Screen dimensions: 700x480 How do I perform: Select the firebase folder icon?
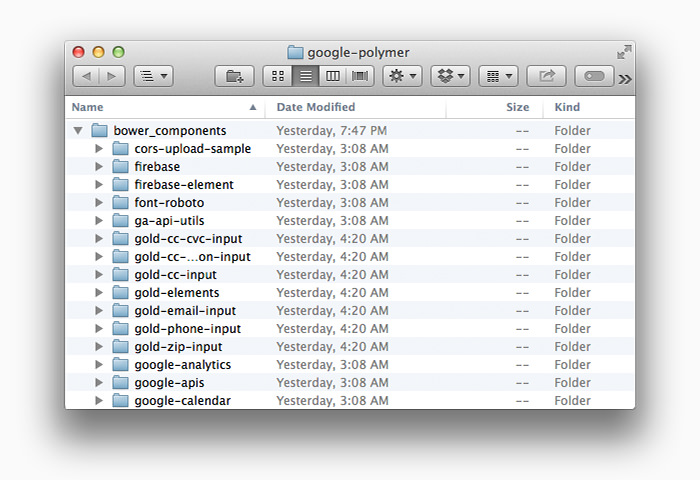[x=120, y=166]
